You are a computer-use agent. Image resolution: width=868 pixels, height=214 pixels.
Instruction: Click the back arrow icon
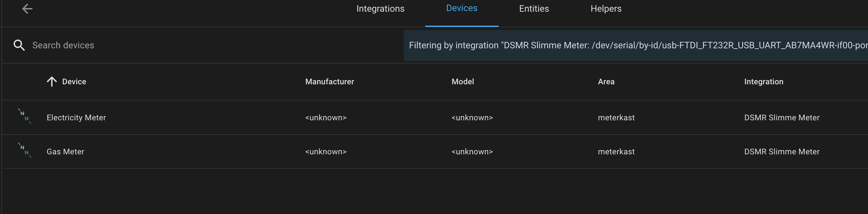(x=27, y=9)
